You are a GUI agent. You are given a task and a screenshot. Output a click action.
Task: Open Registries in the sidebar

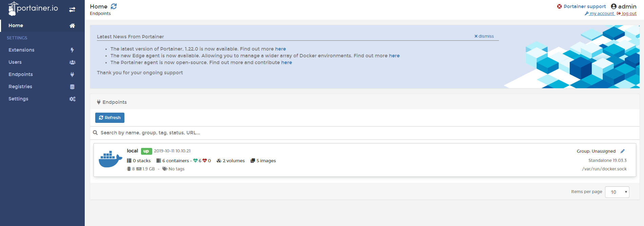(x=42, y=87)
